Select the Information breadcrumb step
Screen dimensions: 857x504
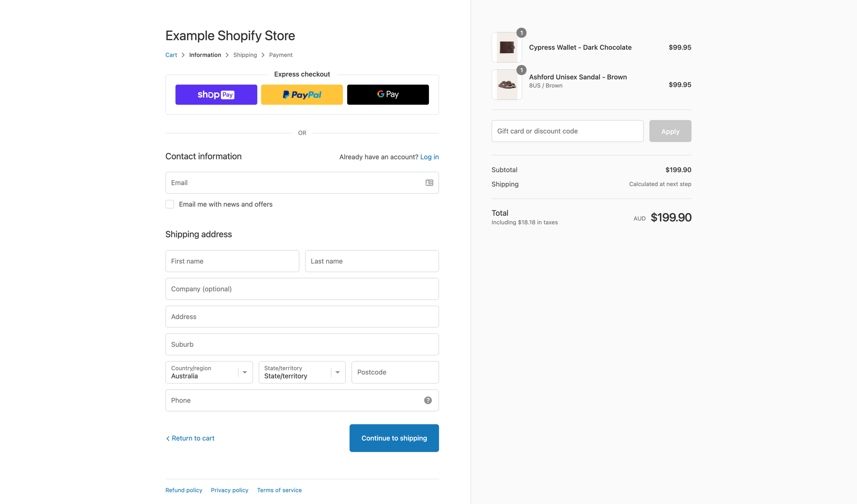[205, 54]
